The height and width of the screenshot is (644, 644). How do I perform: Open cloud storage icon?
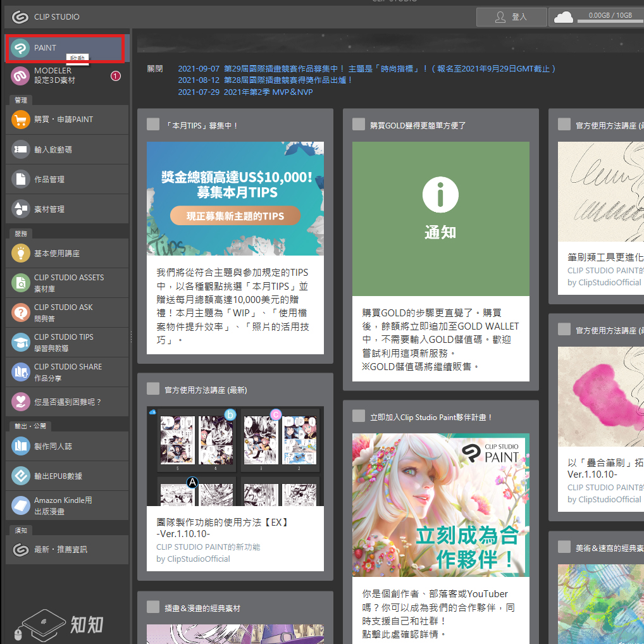click(563, 17)
